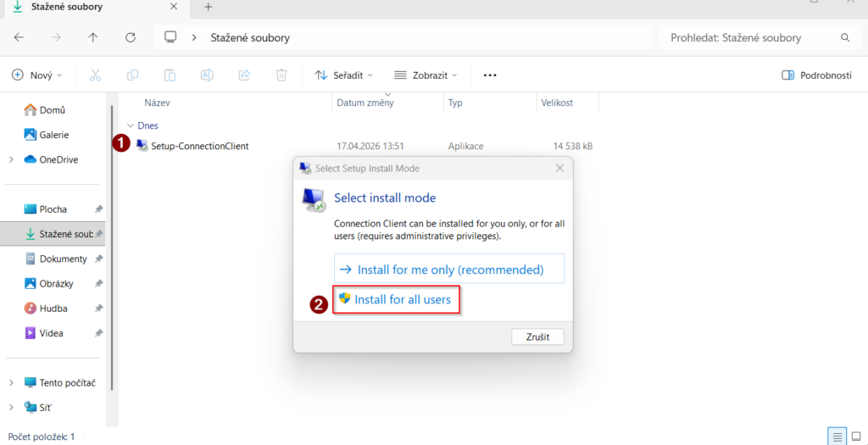
Task: Click the Prohledat search field
Action: (x=750, y=38)
